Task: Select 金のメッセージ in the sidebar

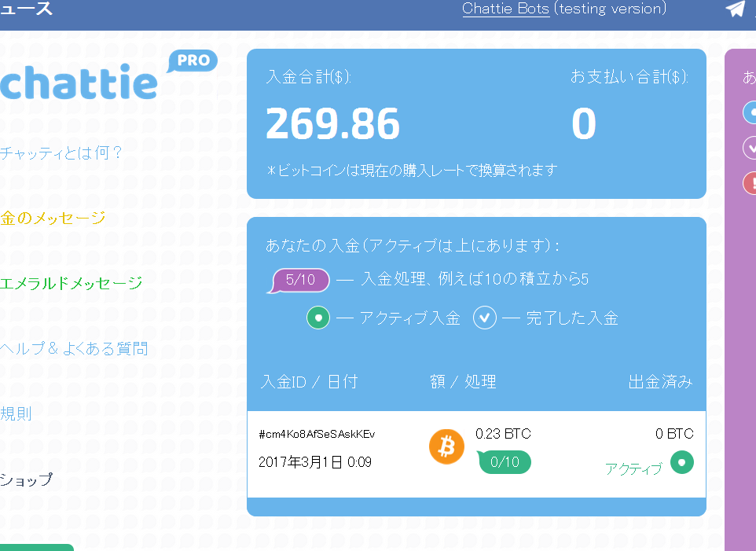Action: click(x=53, y=218)
